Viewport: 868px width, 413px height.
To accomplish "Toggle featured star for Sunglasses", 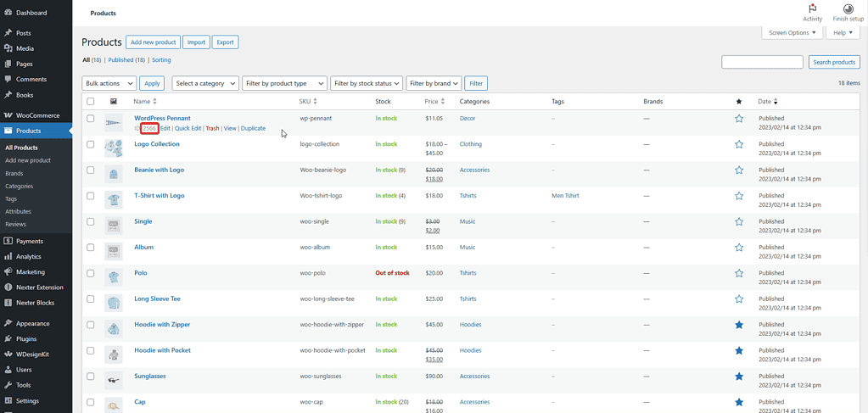I will coord(738,377).
